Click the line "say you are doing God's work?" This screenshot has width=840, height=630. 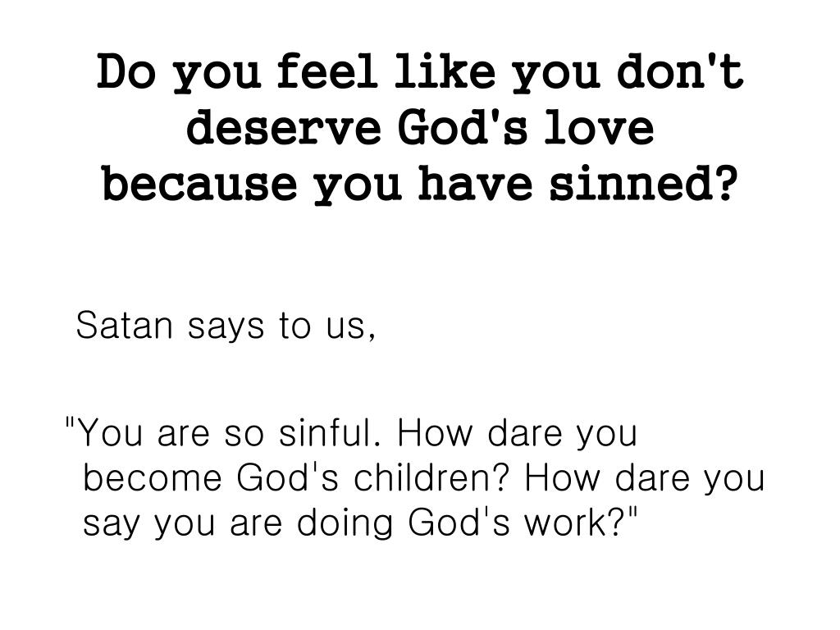360,523
